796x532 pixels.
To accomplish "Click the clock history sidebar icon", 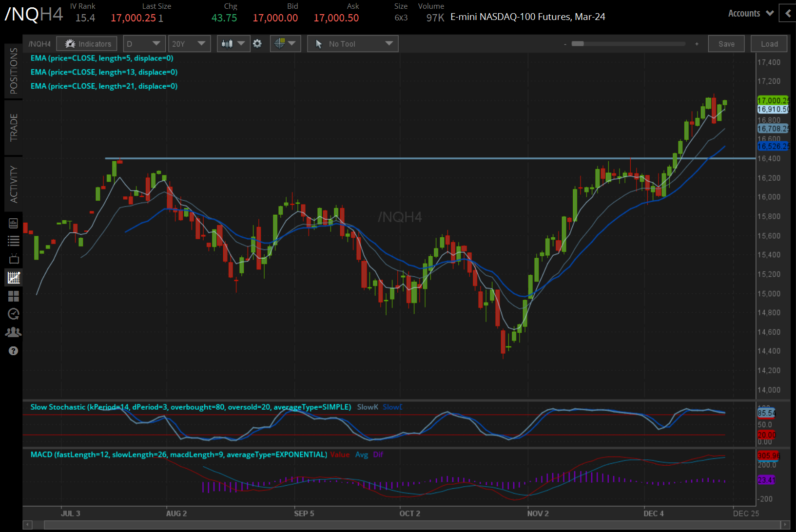I will (14, 314).
